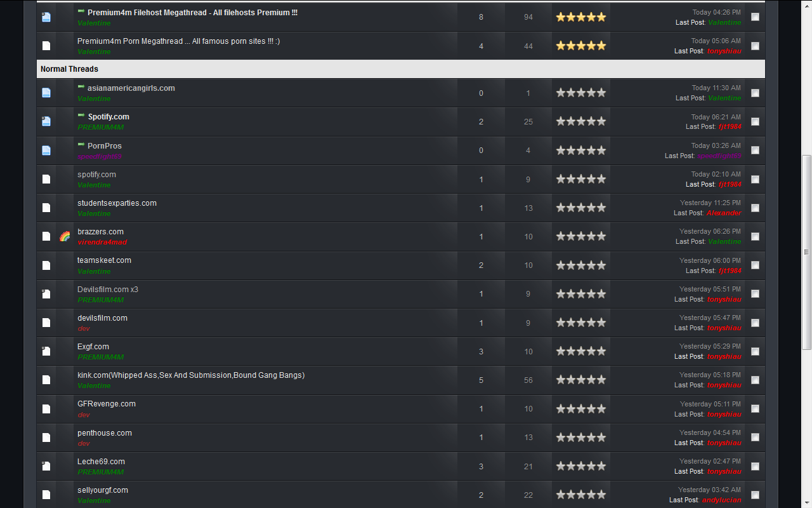The height and width of the screenshot is (508, 812).
Task: Rate the Devilsfilm.com x3 thread stars
Action: 581,294
